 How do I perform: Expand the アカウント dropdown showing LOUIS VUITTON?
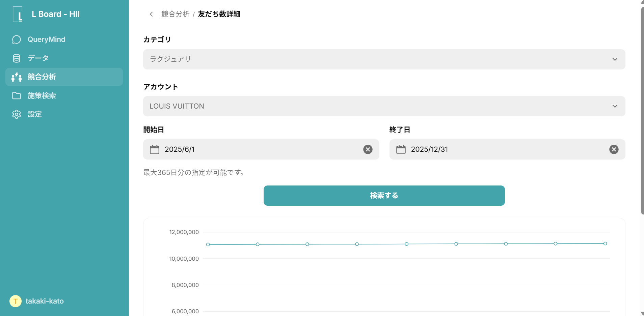[x=384, y=106]
